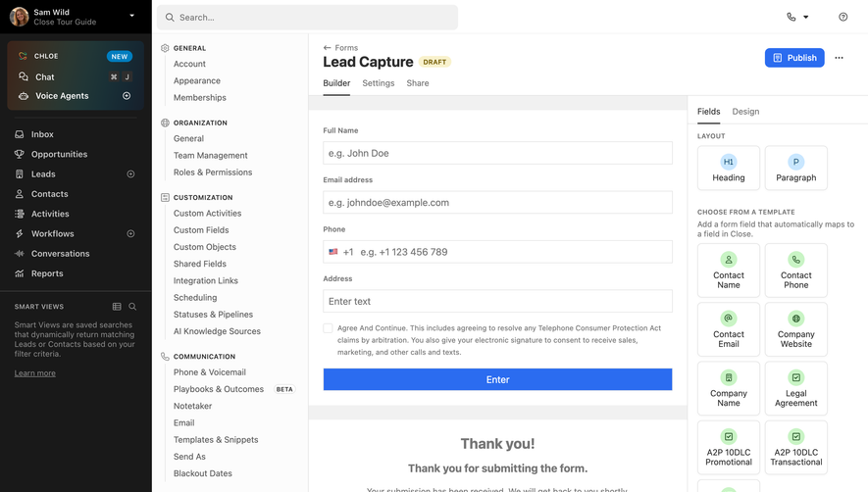This screenshot has width=868, height=492.
Task: Open Notetaker settings
Action: click(x=192, y=406)
